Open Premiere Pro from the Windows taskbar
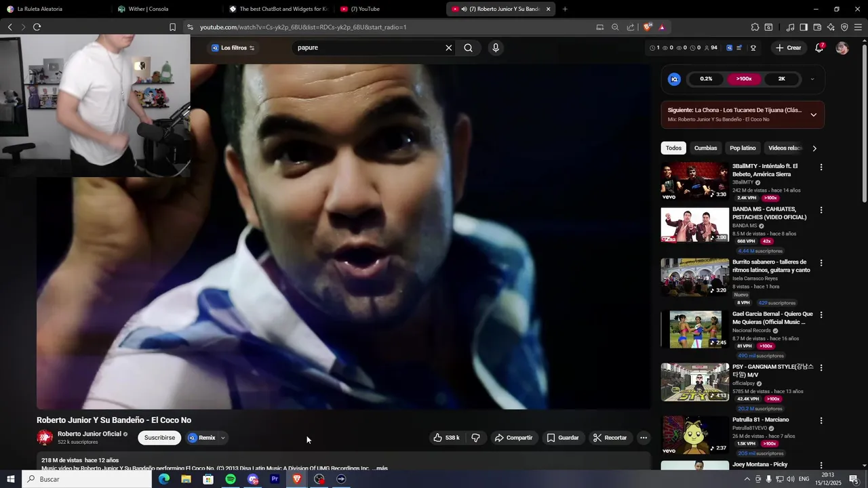The image size is (868, 488). coord(275,479)
